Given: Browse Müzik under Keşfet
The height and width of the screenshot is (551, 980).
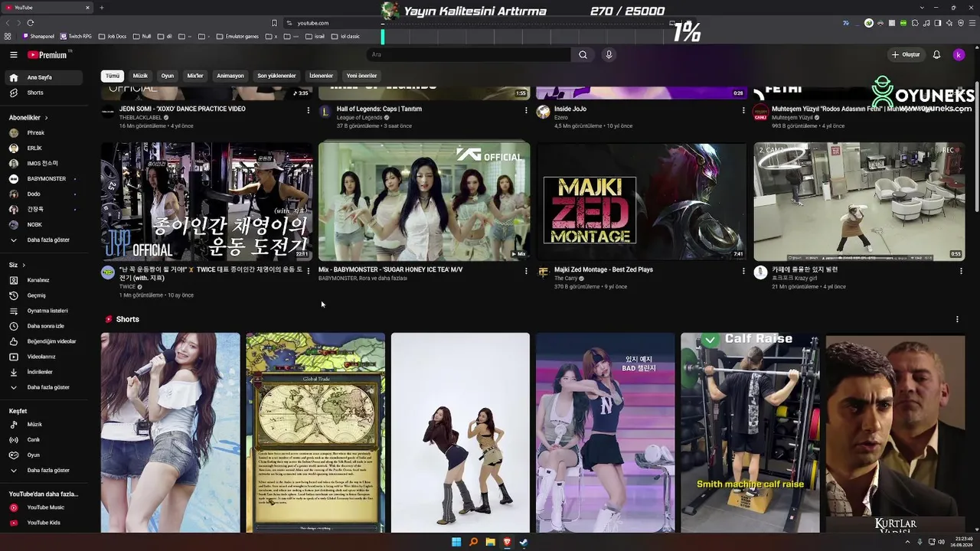Looking at the screenshot, I should 45,424.
